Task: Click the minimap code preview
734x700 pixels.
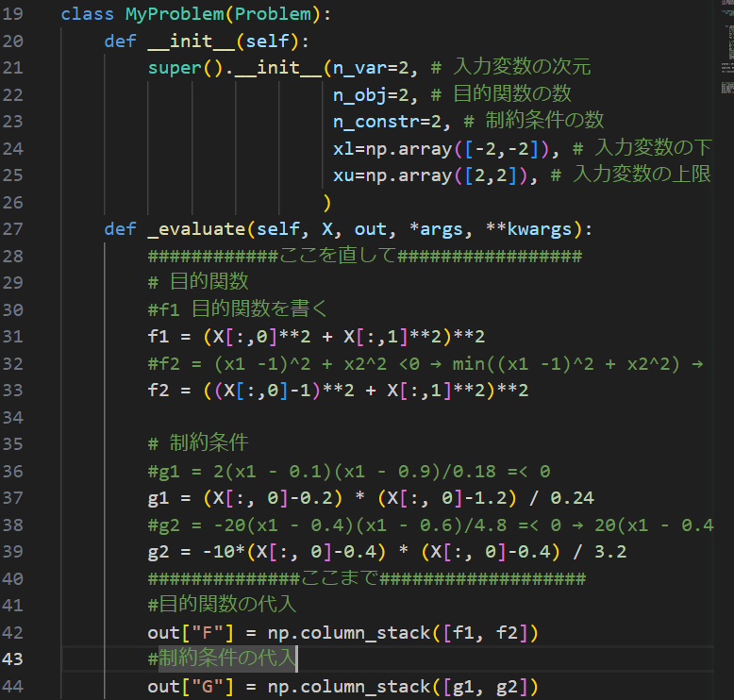Action: (726, 57)
